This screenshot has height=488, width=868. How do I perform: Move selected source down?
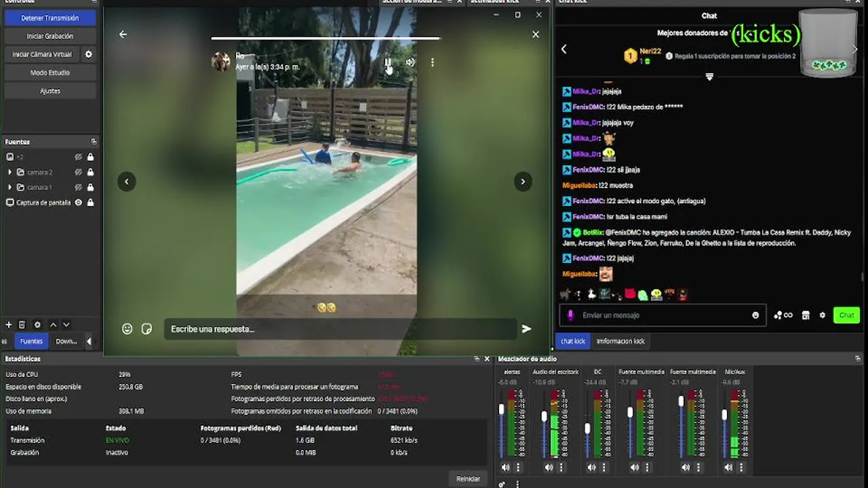coord(66,325)
